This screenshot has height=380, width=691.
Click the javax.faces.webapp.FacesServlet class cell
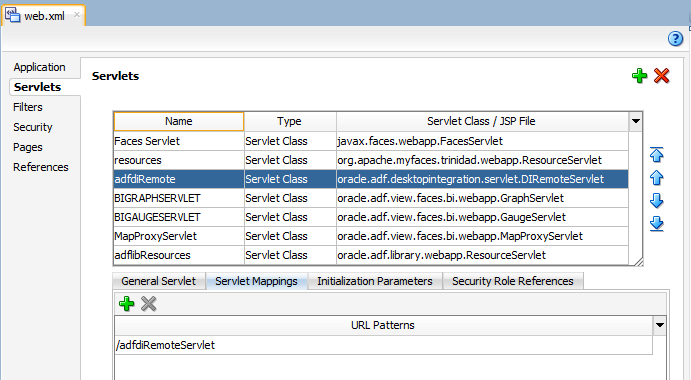(482, 141)
